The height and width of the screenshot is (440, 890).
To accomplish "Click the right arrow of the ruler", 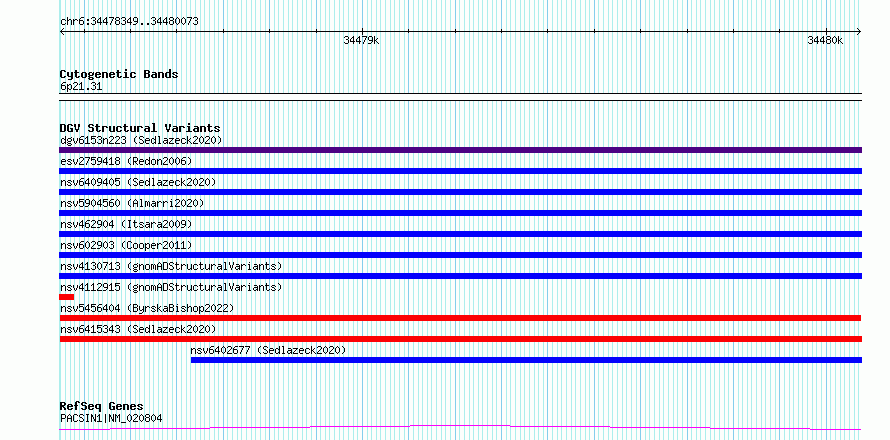I will [x=859, y=31].
